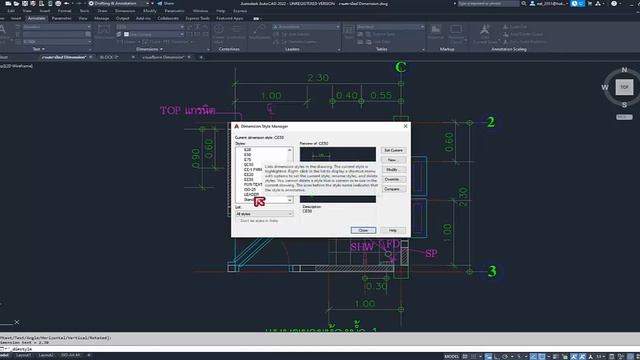The height and width of the screenshot is (360, 640).
Task: Click the Styles list scrollbar down arrow
Action: point(290,200)
